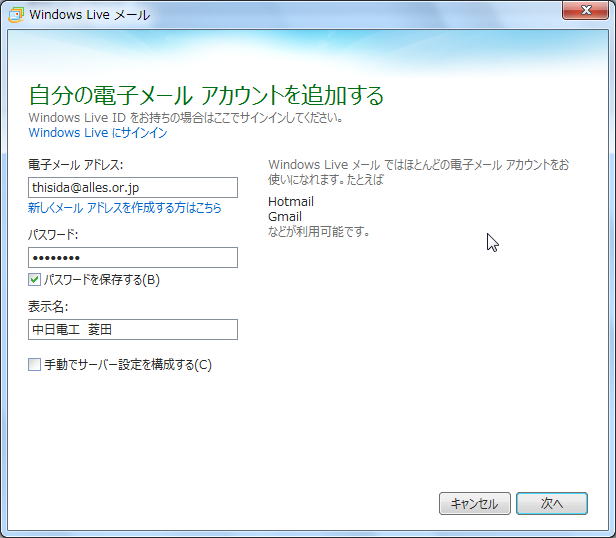Click the パスワード: label
616x538 pixels.
coord(53,235)
